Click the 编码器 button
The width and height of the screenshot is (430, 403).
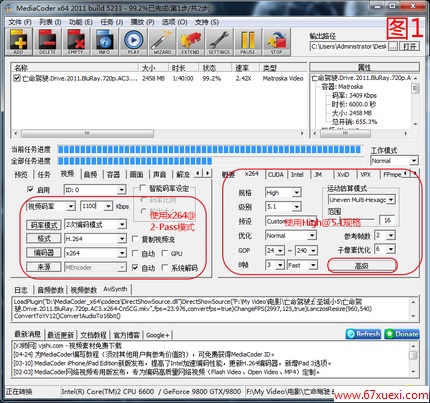(44, 253)
